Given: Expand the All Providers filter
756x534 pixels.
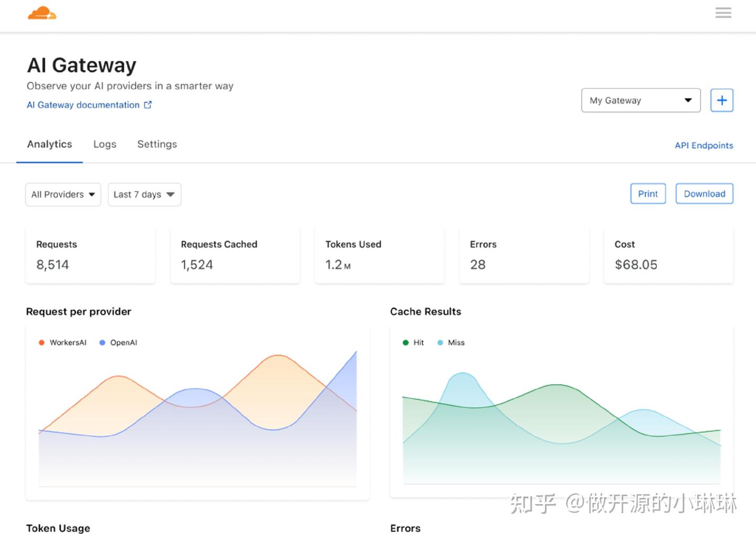Looking at the screenshot, I should coord(62,194).
